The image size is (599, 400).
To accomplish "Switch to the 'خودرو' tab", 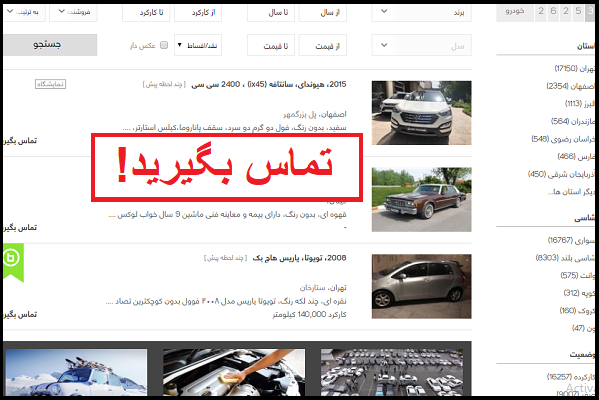I will coord(515,12).
